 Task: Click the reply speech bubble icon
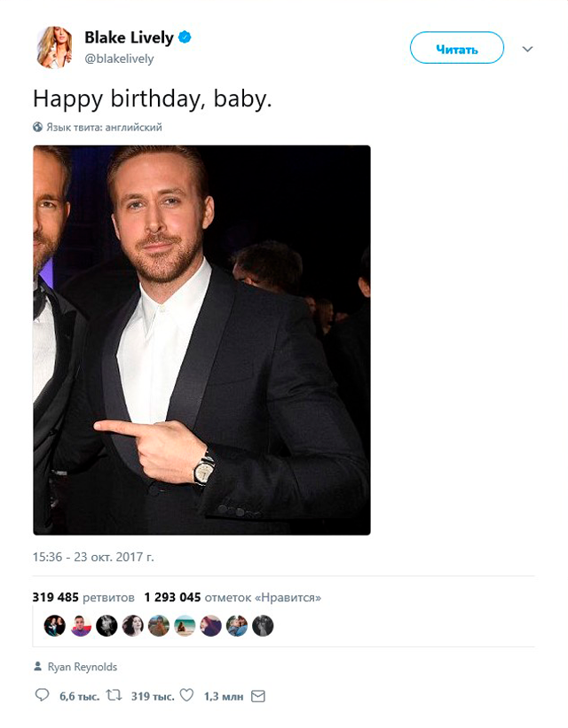click(42, 695)
